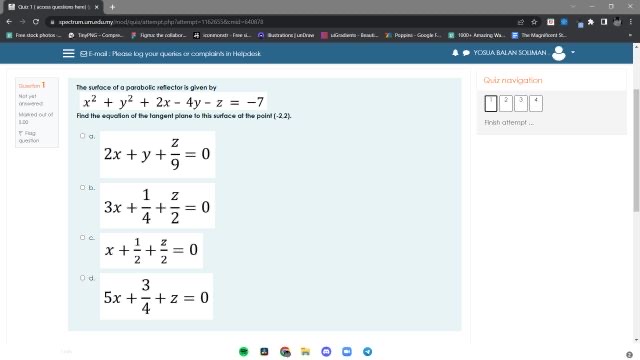The image size is (640, 360).
Task: Jump to question 3 in navigation
Action: (521, 104)
